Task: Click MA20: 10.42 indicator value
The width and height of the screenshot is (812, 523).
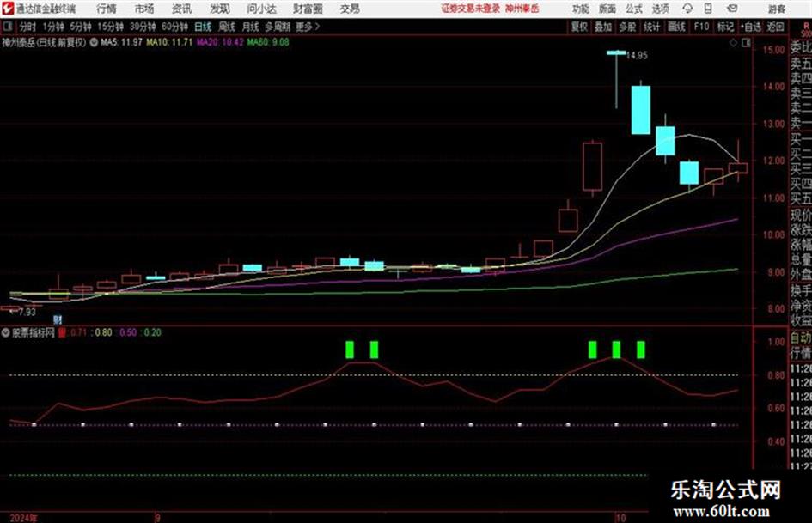Action: pyautogui.click(x=220, y=42)
